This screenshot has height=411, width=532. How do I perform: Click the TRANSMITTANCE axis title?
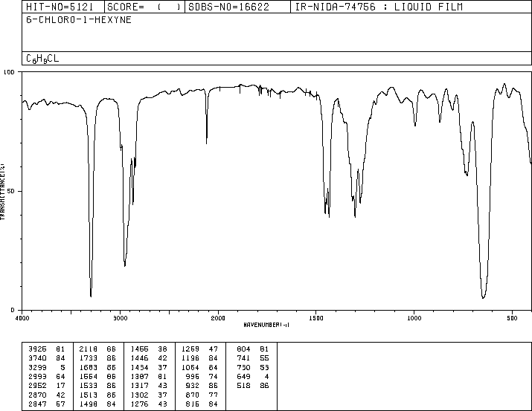tap(2, 192)
